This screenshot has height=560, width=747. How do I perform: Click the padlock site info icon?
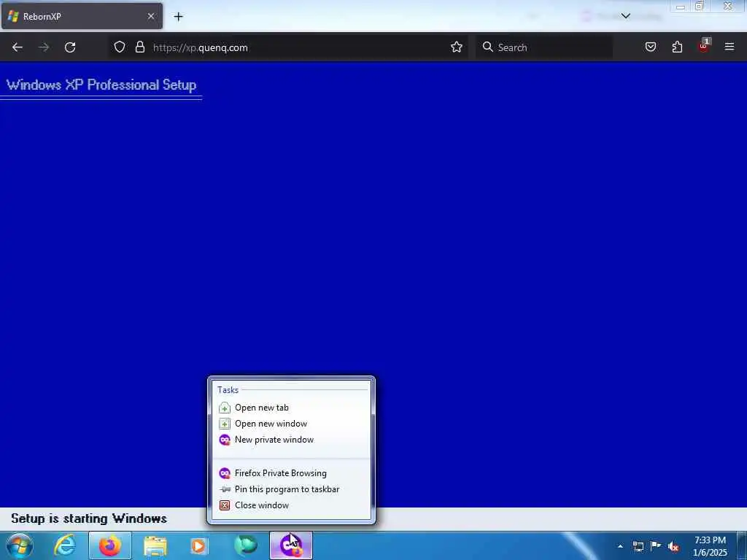click(139, 47)
